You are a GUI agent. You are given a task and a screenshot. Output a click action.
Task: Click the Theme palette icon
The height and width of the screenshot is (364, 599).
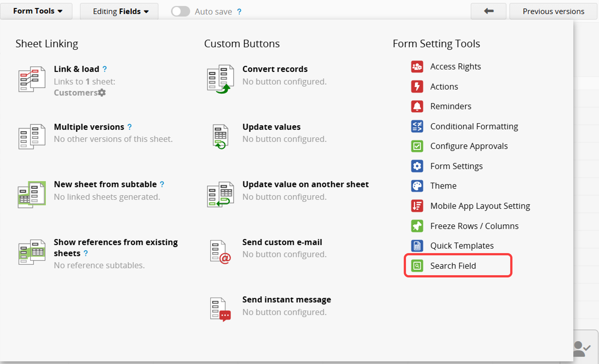(417, 186)
